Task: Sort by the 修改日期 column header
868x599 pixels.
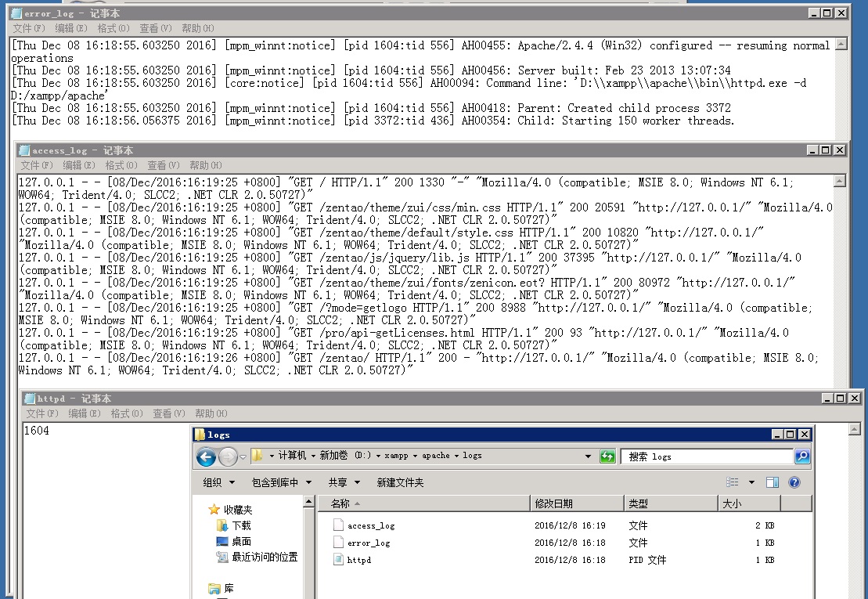Action: (577, 503)
